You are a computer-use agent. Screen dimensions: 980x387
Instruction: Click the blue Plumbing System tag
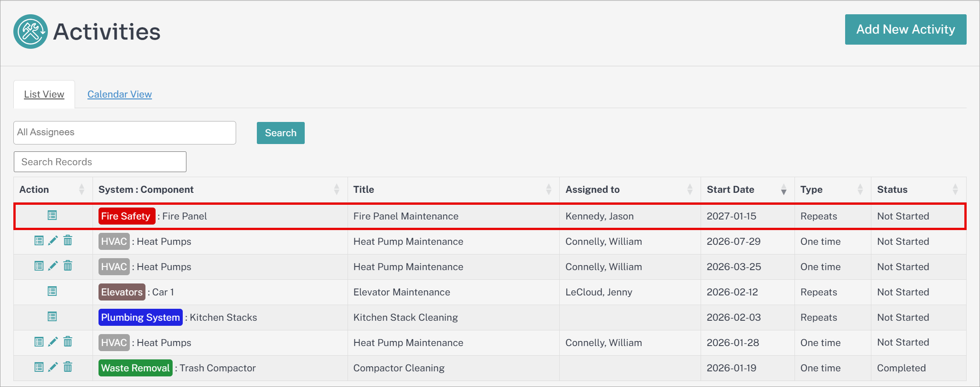click(x=140, y=318)
